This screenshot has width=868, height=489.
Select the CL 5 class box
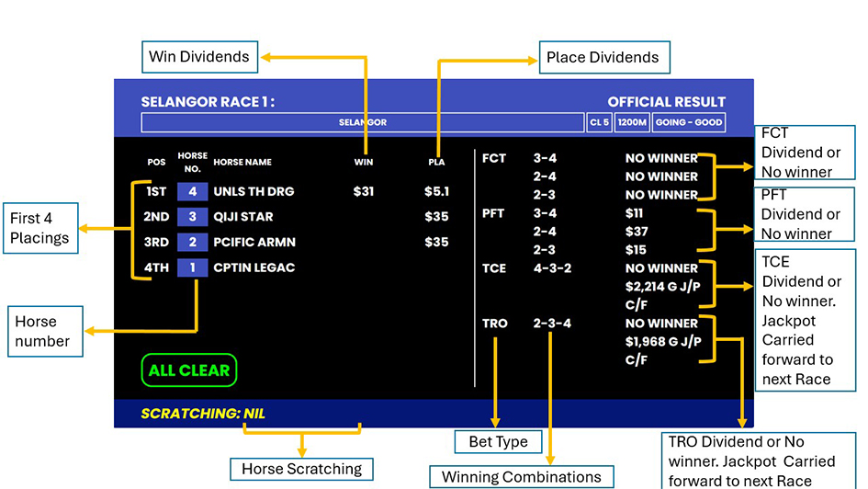[600, 122]
